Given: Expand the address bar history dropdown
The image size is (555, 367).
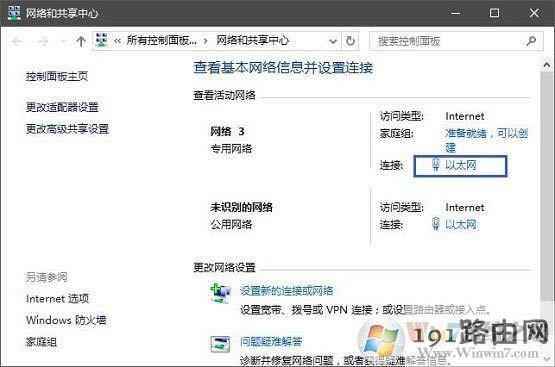Looking at the screenshot, I should pos(333,41).
